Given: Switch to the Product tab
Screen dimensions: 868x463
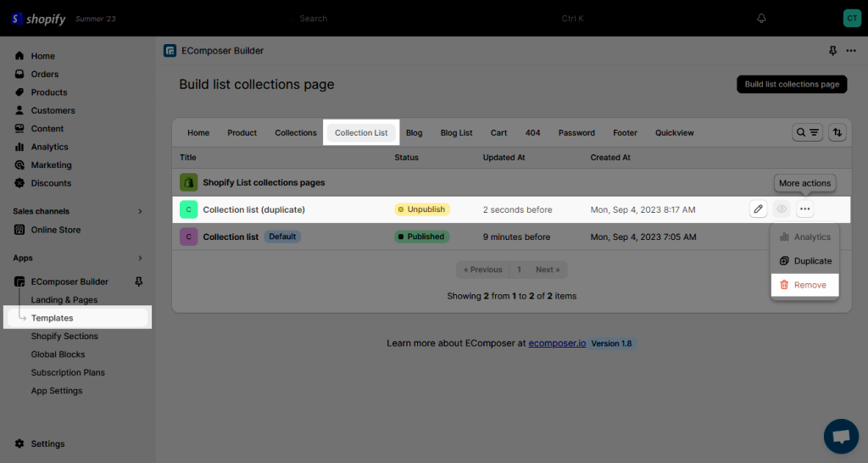Looking at the screenshot, I should (242, 133).
